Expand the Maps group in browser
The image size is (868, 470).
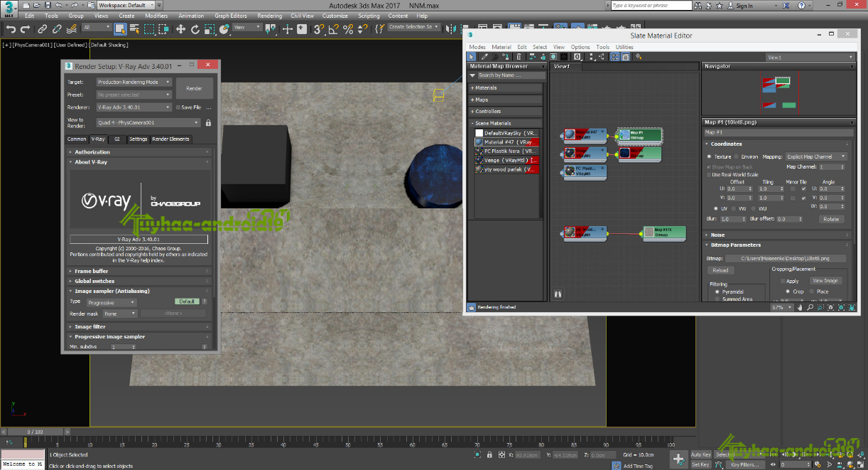pyautogui.click(x=505, y=100)
